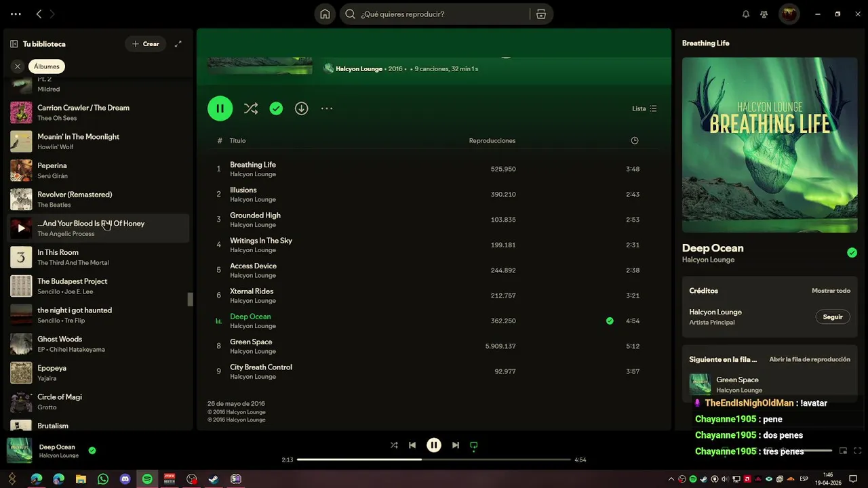Play '...And Your Blood Is Full Of Honey' thumbnail
This screenshot has height=488, width=868.
(x=21, y=228)
